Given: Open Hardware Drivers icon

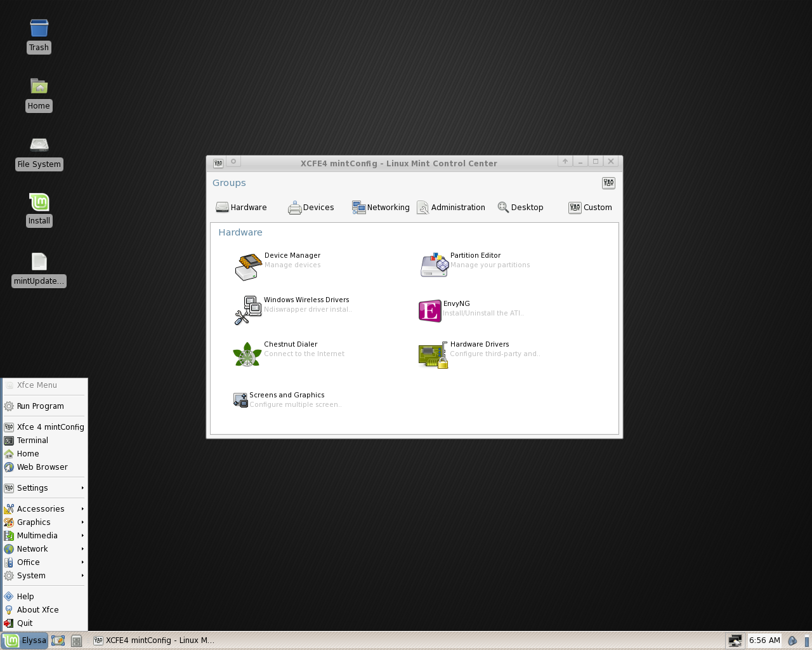Looking at the screenshot, I should pos(434,355).
